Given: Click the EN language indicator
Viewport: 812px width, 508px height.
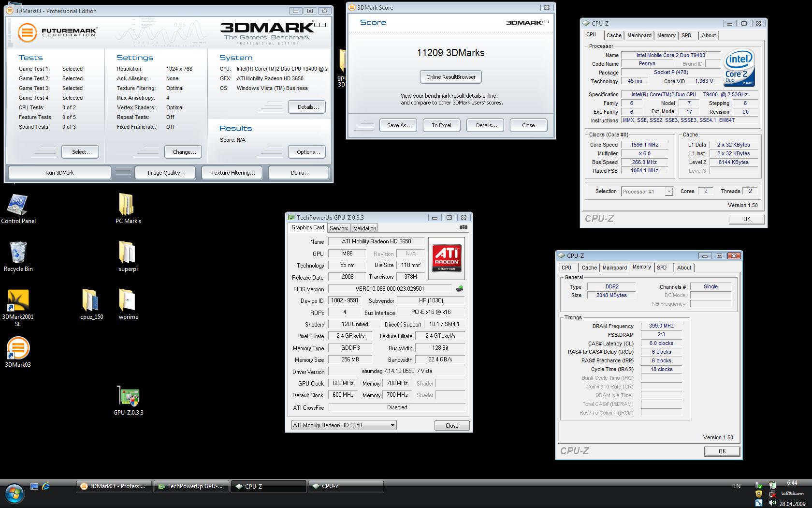Looking at the screenshot, I should coord(737,486).
